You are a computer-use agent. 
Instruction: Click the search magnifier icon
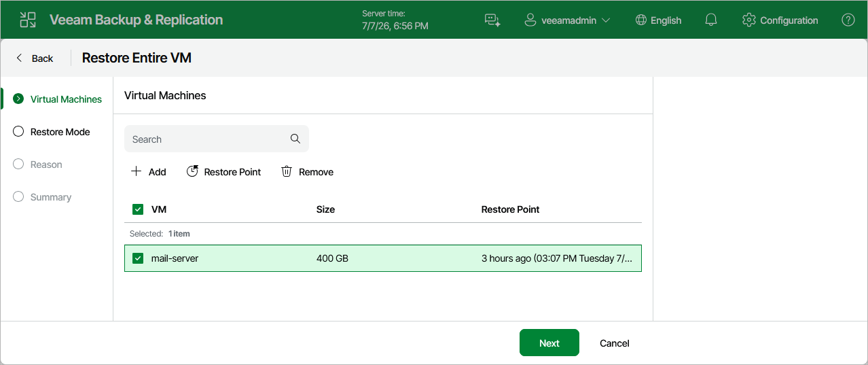point(295,139)
